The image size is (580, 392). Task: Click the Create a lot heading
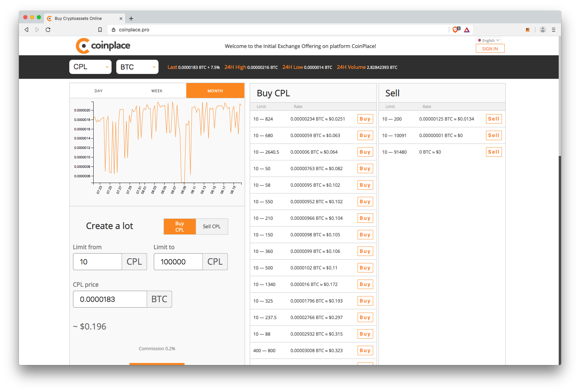110,226
